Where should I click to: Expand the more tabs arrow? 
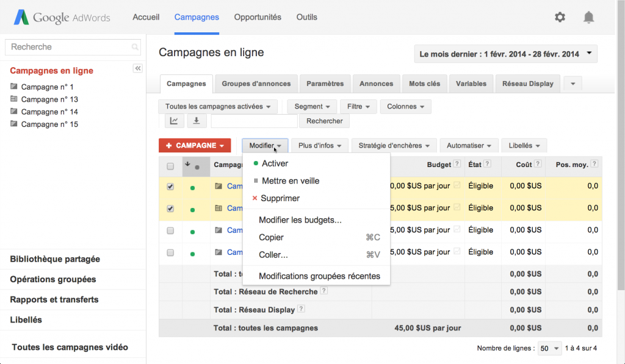point(573,84)
